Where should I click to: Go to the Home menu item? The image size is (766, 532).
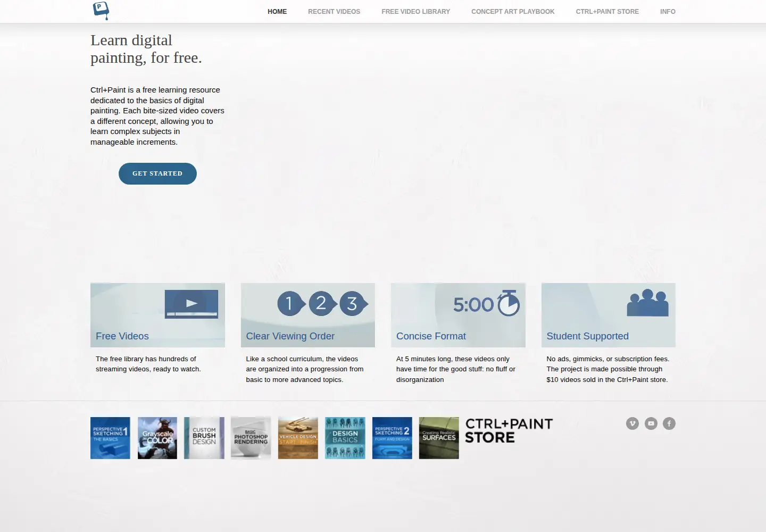coord(277,12)
